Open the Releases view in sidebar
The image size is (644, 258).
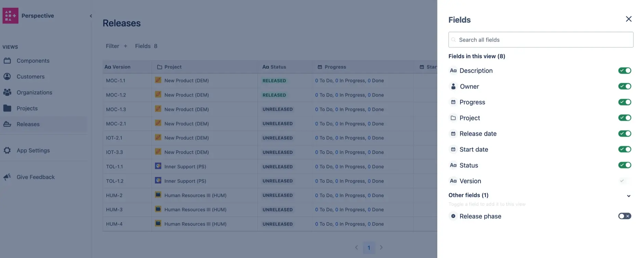28,124
